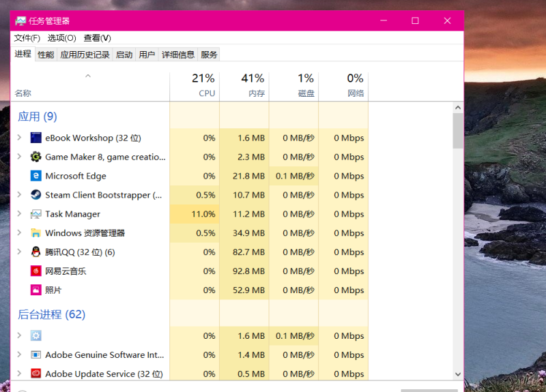The width and height of the screenshot is (546, 392).
Task: Click Steam Client's 10.7 MB memory cell
Action: click(244, 195)
